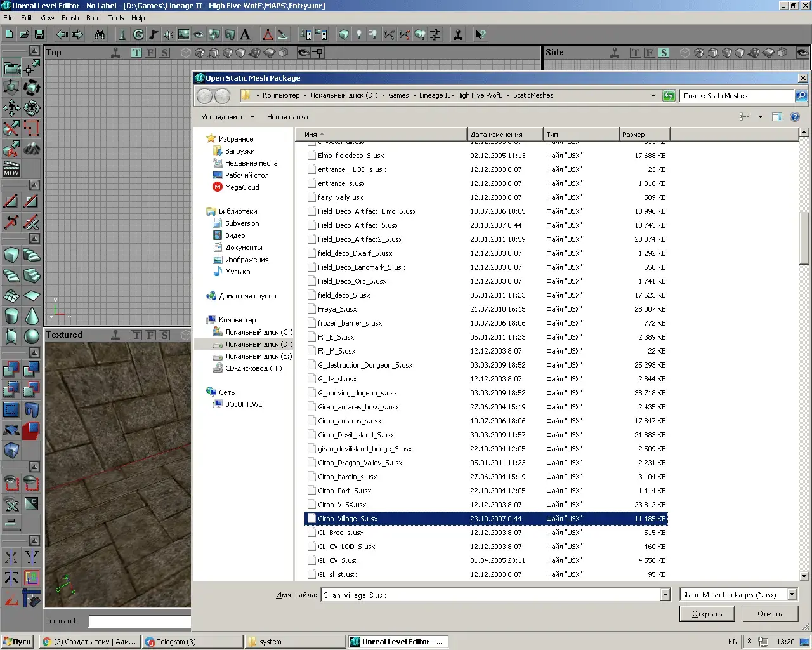The image size is (812, 650).
Task: Click the Открыть button
Action: click(x=707, y=614)
